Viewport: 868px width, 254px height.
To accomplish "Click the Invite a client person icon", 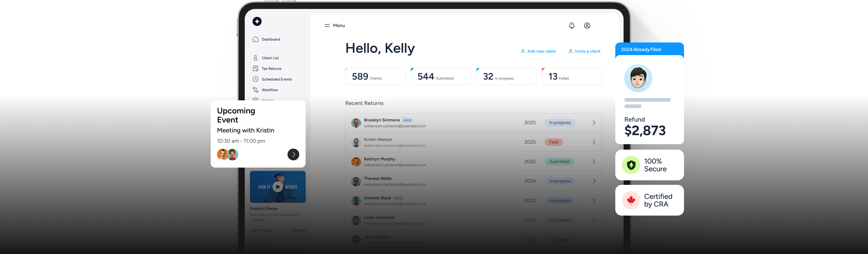I will [x=571, y=51].
